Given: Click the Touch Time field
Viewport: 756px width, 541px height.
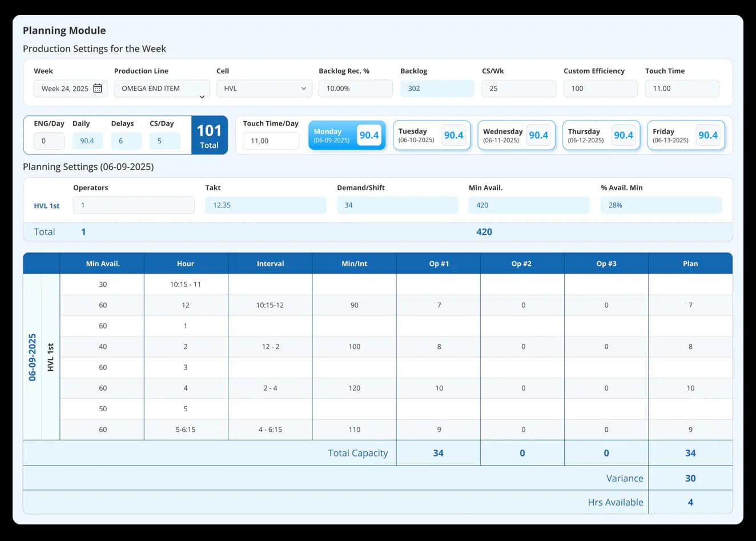Looking at the screenshot, I should point(682,89).
